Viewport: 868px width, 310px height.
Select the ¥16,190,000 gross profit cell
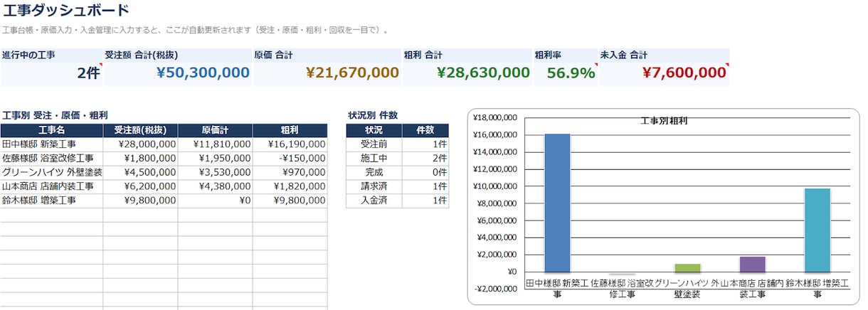290,144
